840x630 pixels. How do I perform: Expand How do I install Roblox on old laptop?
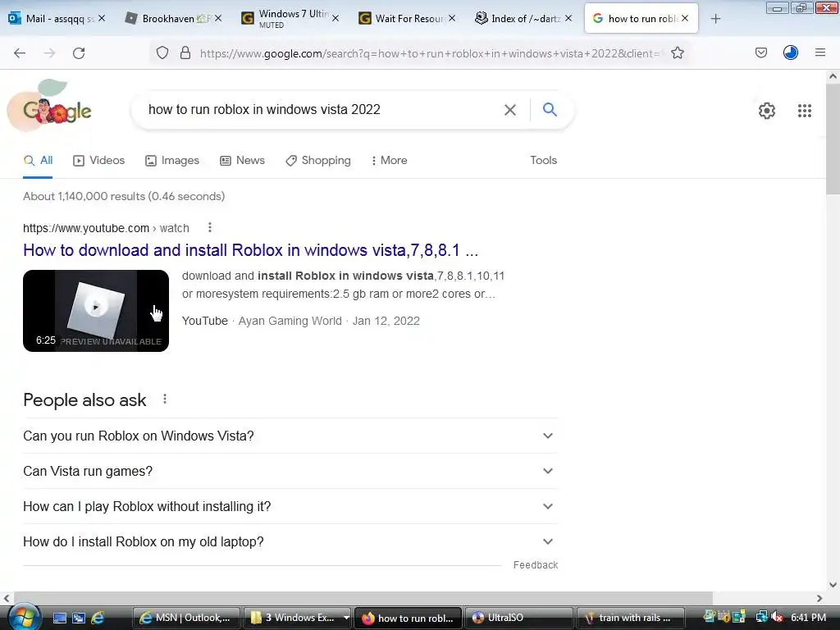tap(290, 542)
